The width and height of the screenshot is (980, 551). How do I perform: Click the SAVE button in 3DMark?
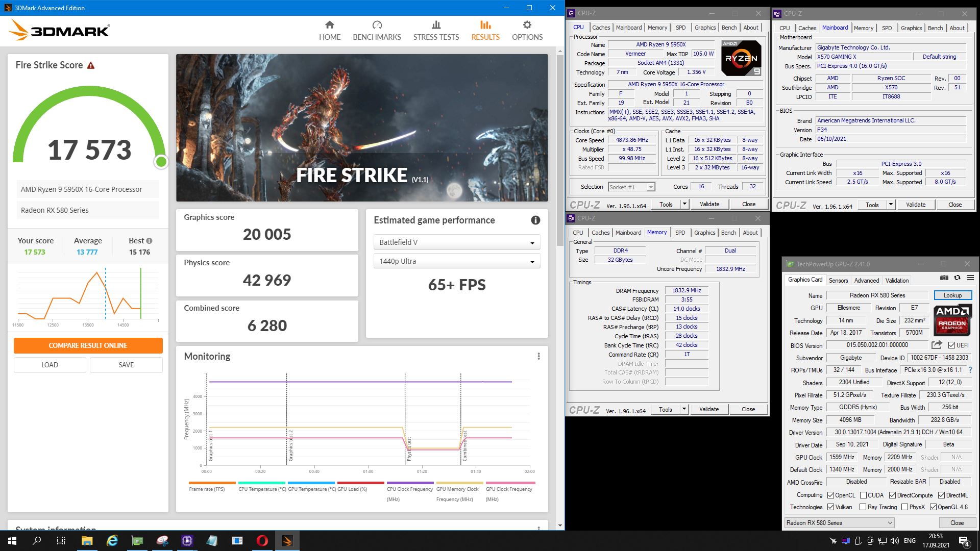click(x=126, y=365)
